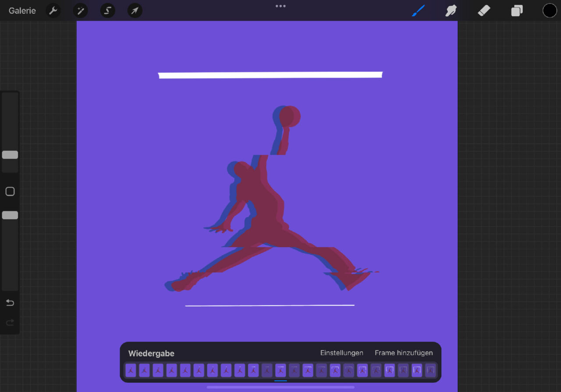Redo with the sidebar redo arrow
Image resolution: width=561 pixels, height=392 pixels.
(x=10, y=323)
